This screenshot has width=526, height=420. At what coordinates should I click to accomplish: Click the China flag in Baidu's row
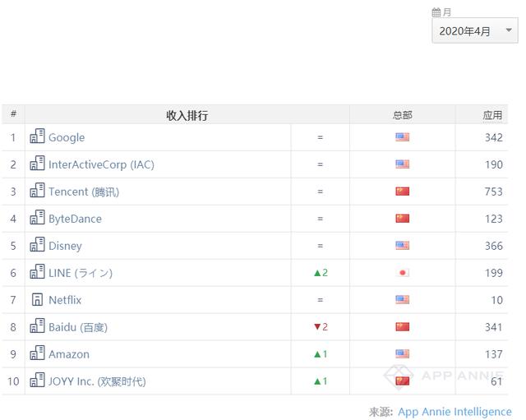[x=402, y=327]
